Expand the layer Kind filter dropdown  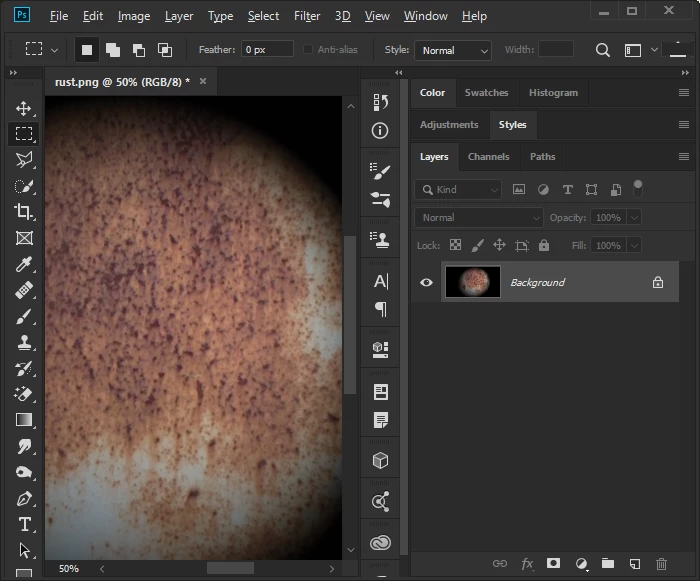(459, 189)
